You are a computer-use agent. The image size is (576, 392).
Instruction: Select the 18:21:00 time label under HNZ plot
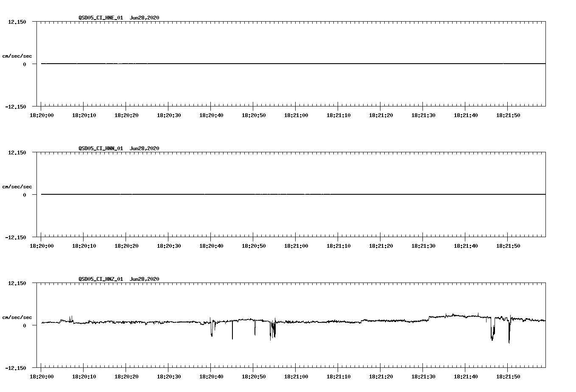pos(296,377)
